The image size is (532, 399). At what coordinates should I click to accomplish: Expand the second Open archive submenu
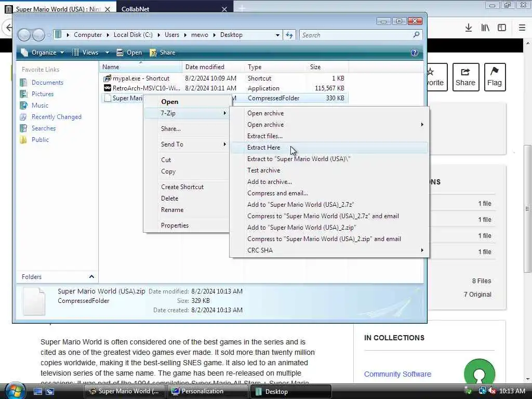[x=329, y=125]
